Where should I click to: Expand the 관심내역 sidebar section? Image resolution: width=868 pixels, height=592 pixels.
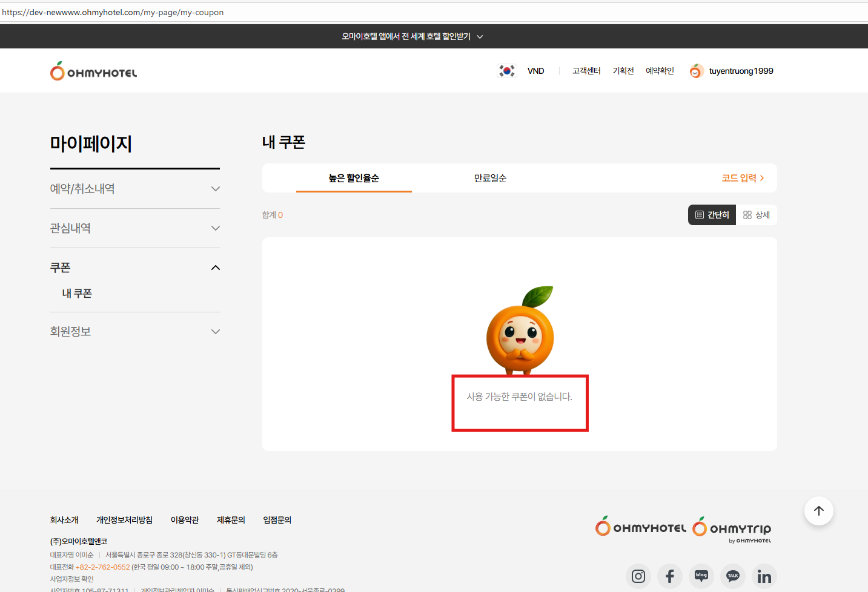(134, 228)
